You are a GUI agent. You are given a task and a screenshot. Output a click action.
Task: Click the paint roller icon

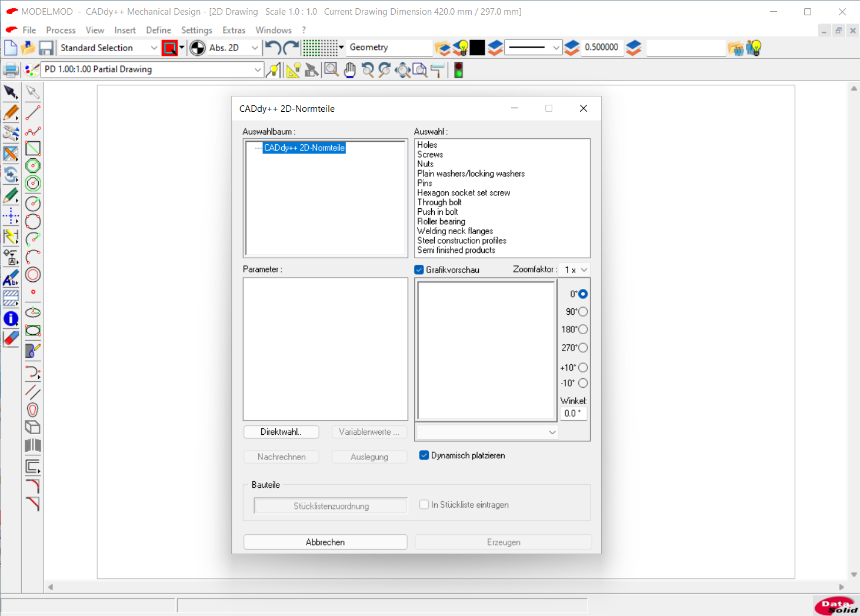pos(437,70)
